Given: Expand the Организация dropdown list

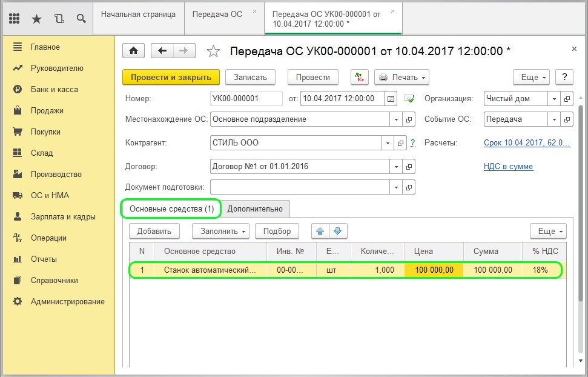Looking at the screenshot, I should 555,99.
